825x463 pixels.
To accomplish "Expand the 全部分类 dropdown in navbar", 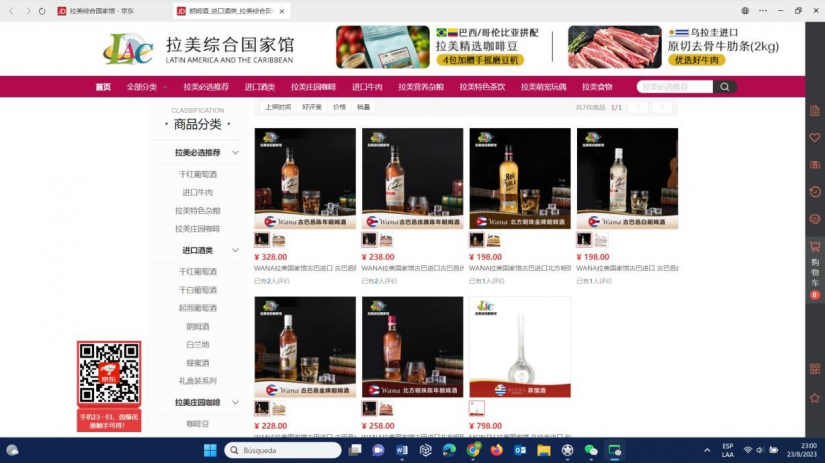I will click(x=146, y=87).
